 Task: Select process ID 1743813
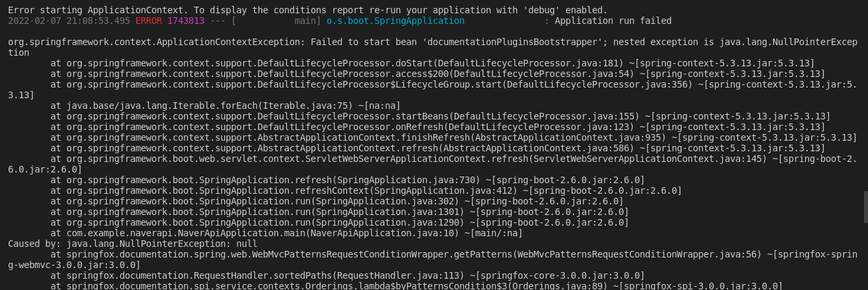point(186,21)
